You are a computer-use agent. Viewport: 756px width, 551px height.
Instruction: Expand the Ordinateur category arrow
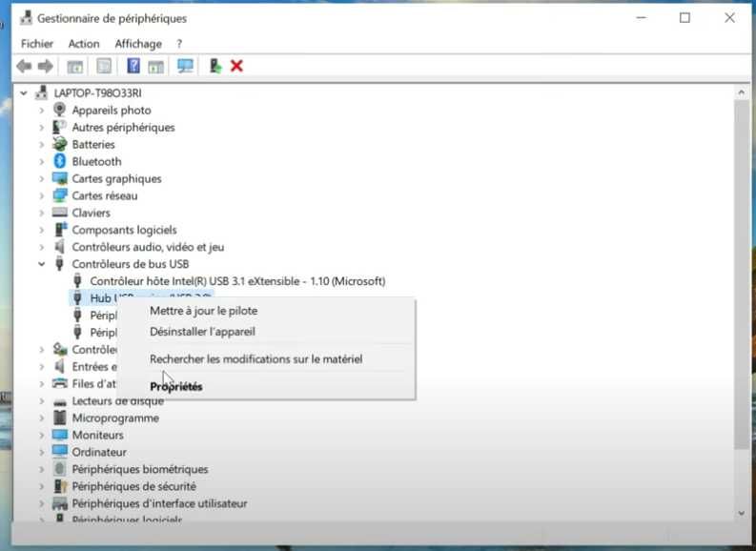pos(41,452)
